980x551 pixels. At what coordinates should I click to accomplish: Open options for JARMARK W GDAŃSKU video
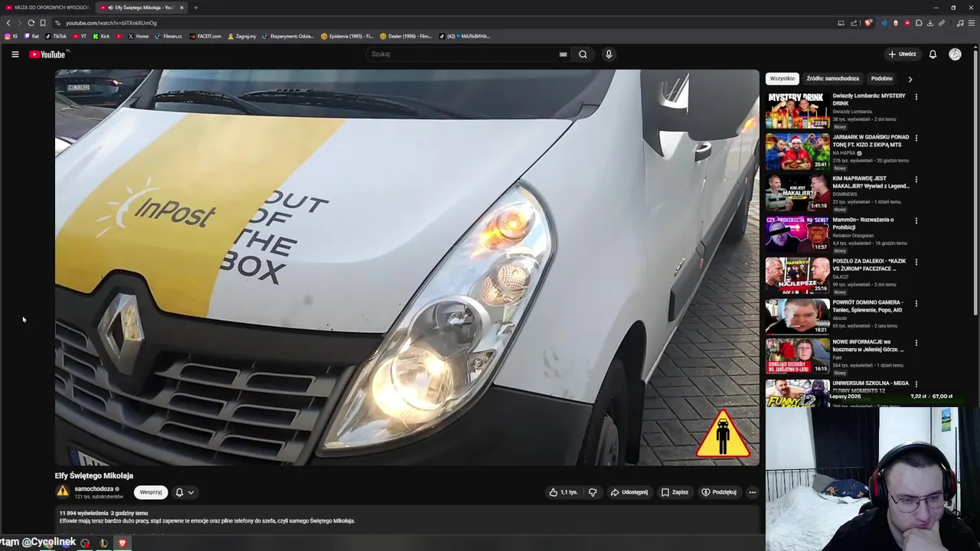pyautogui.click(x=916, y=139)
